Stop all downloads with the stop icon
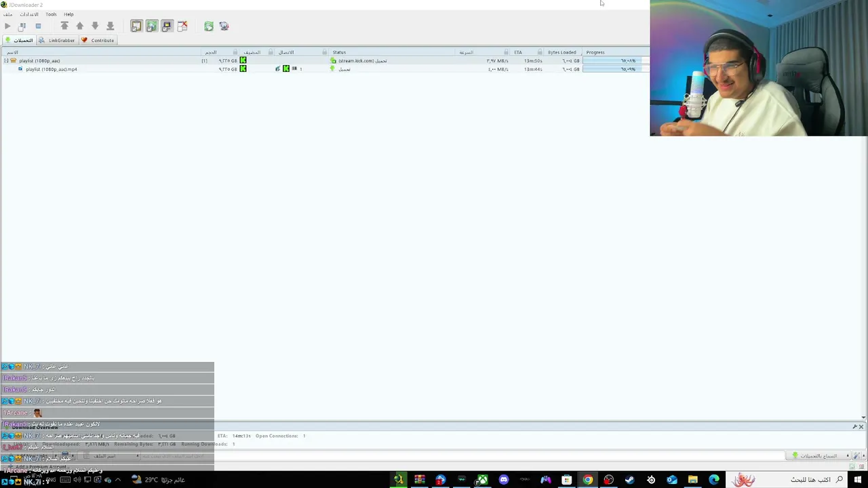The image size is (868, 488). pyautogui.click(x=38, y=26)
